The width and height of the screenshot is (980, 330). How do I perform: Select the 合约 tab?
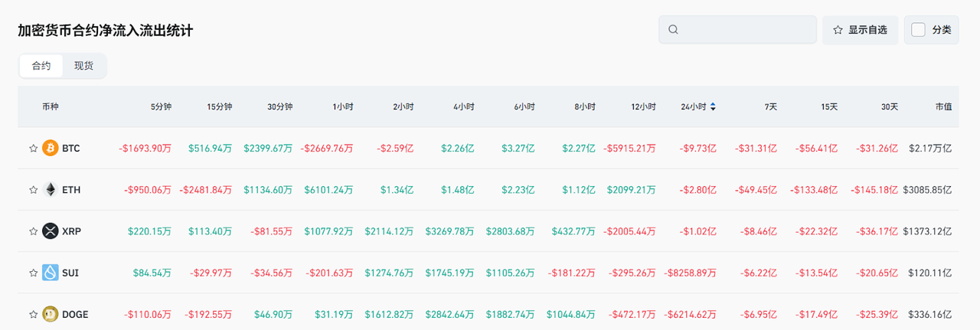[x=41, y=66]
